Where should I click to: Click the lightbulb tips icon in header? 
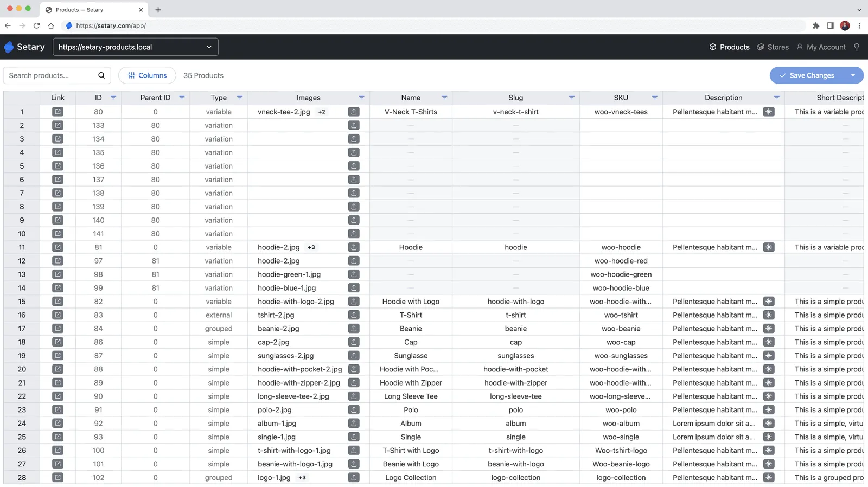coord(857,47)
